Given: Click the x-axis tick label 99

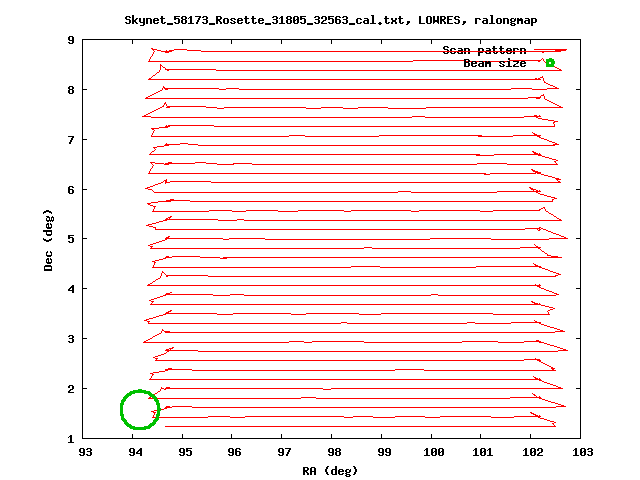Looking at the screenshot, I should (x=384, y=452).
